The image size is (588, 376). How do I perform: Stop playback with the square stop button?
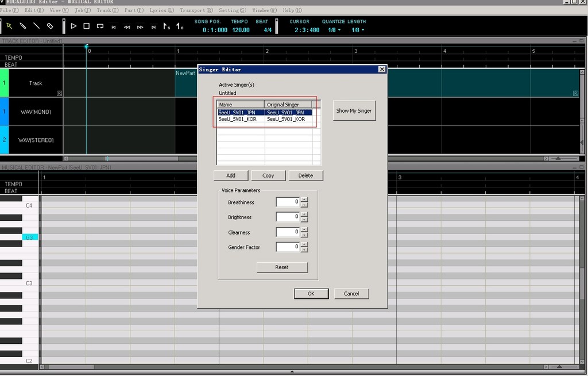click(x=86, y=26)
